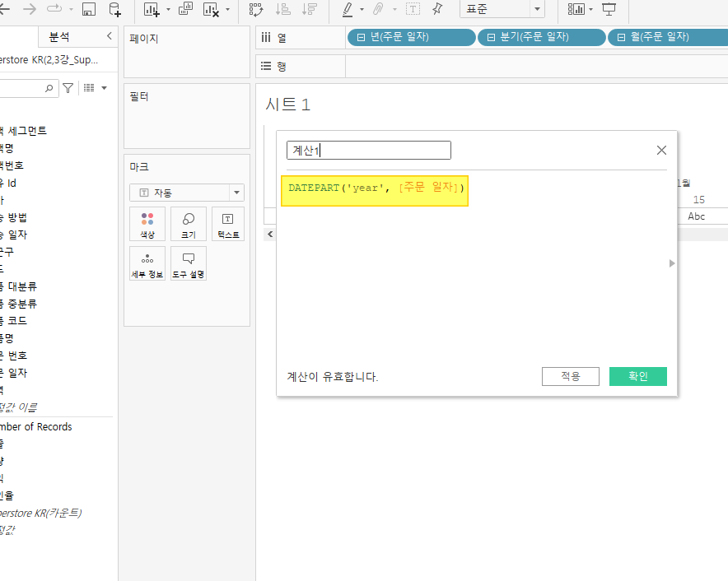Screen dimensions: 728x581
Task: Close the calculation editor dialog
Action: pos(661,151)
